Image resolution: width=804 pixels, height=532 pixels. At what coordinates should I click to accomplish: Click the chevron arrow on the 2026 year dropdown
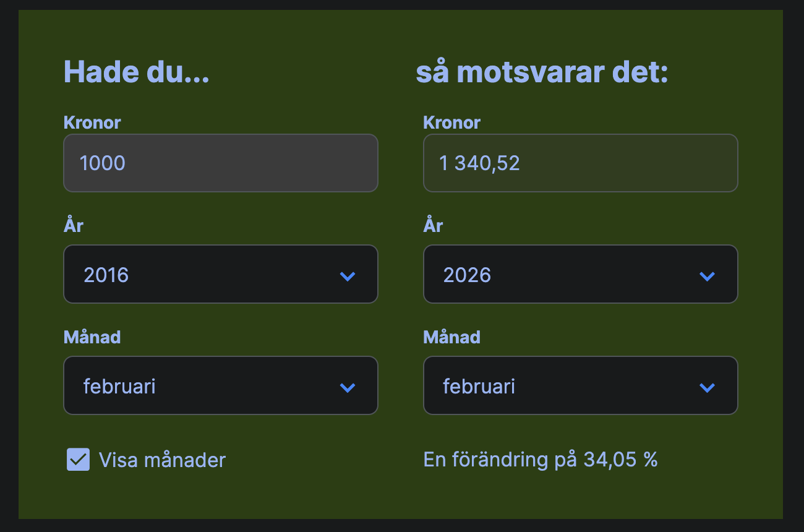tap(707, 276)
